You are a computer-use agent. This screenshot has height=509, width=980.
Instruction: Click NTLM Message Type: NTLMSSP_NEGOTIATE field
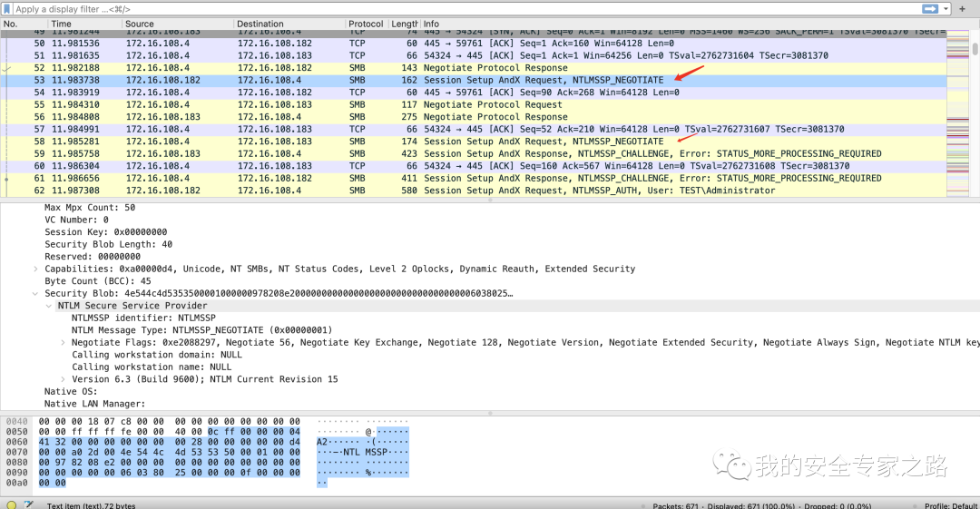tap(201, 330)
